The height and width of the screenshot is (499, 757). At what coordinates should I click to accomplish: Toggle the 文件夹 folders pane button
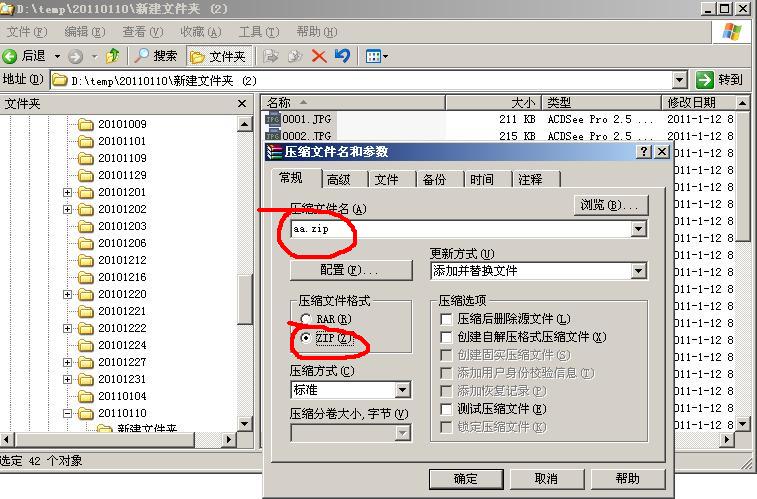click(x=218, y=56)
